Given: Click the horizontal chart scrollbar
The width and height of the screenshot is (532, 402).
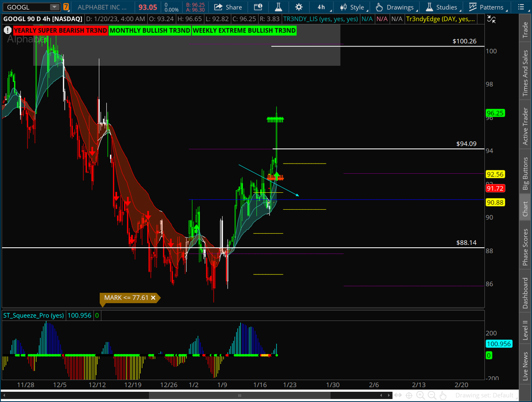Looking at the screenshot, I should (239, 395).
